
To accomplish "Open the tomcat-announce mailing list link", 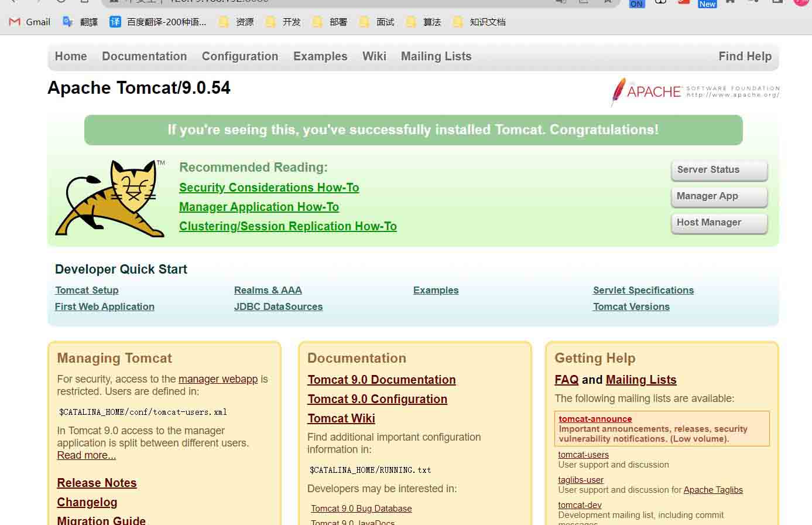I will click(595, 419).
